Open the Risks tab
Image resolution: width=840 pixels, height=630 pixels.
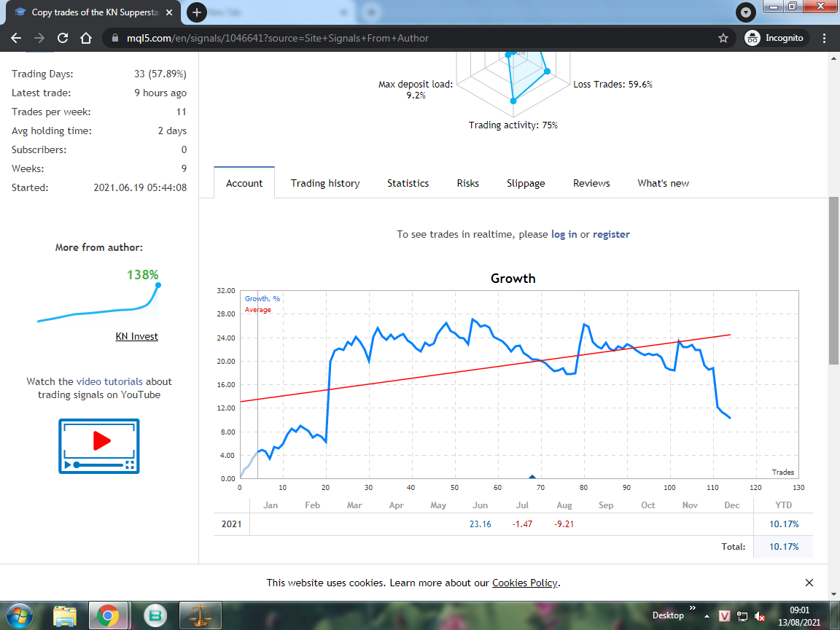click(x=467, y=183)
